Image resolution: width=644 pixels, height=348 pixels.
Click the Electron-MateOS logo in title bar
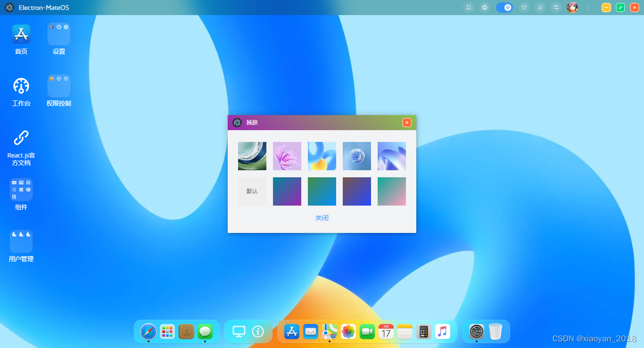[9, 8]
